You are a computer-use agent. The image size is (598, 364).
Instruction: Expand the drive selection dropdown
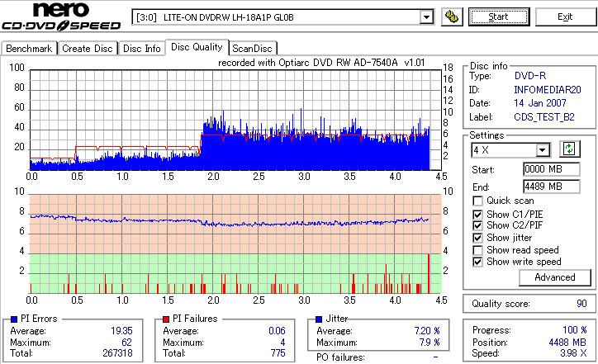(x=426, y=17)
